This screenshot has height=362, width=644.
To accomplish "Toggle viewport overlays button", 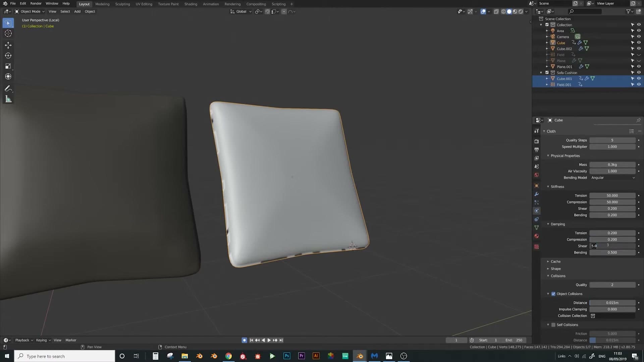I will click(x=483, y=11).
